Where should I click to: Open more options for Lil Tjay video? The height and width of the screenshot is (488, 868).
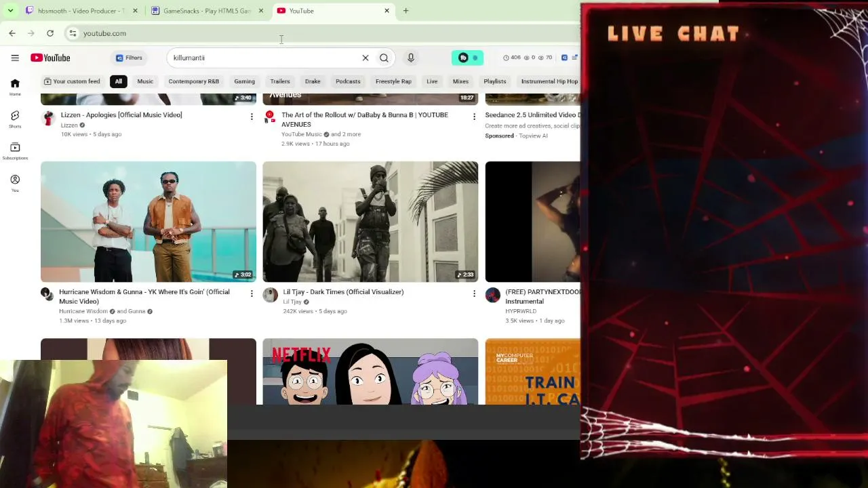pos(474,293)
